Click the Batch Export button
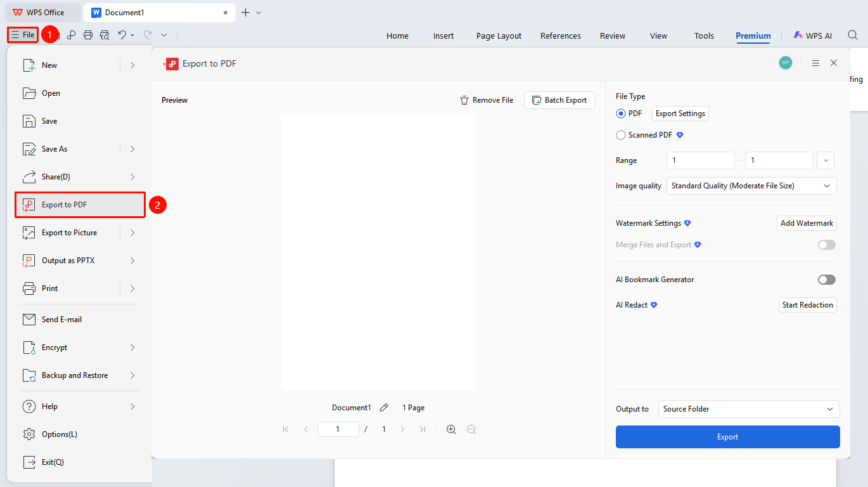Viewport: 868px width, 487px height. click(559, 100)
